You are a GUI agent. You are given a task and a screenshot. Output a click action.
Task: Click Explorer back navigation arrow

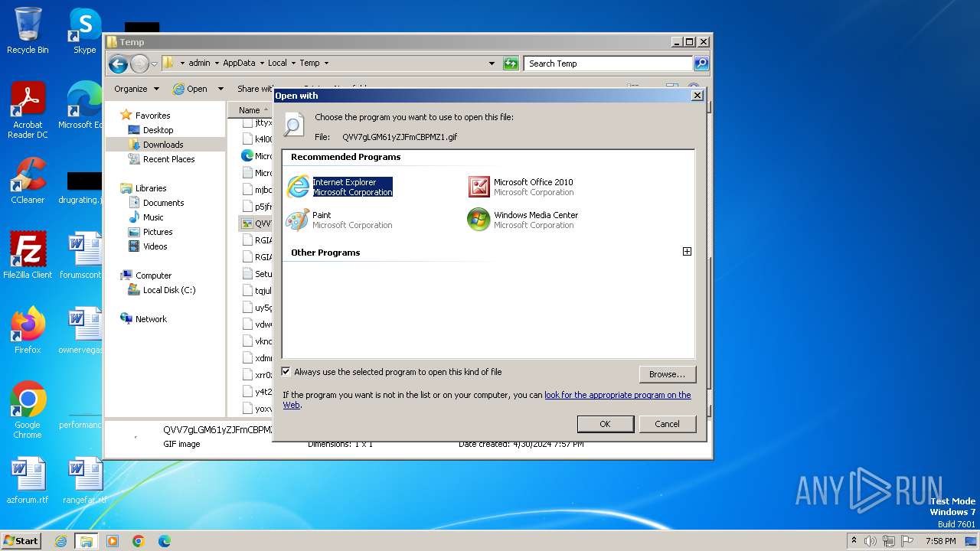117,64
